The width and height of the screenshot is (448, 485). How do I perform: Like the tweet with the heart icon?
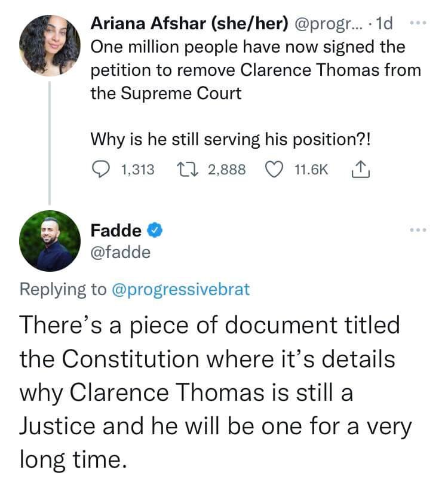pyautogui.click(x=275, y=170)
